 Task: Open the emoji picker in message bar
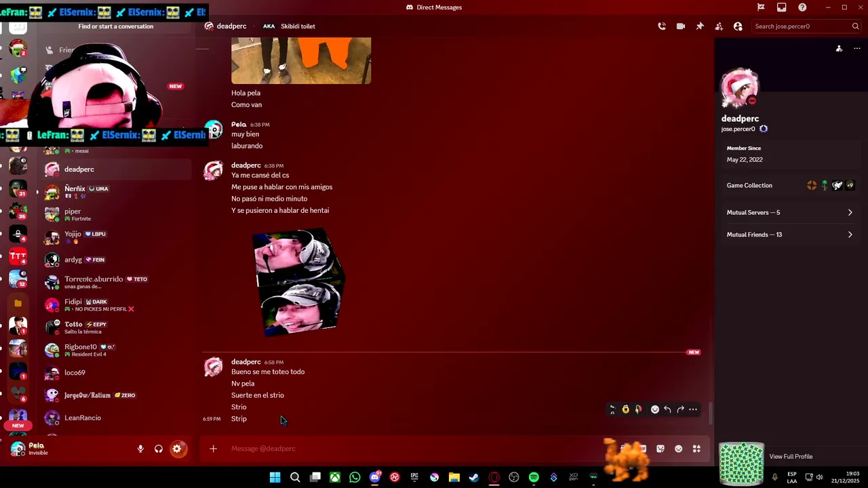click(x=678, y=449)
